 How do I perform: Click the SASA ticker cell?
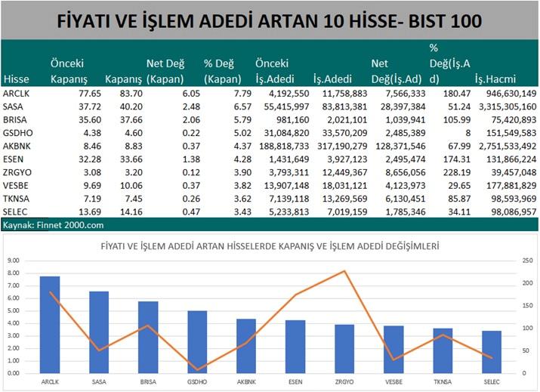pos(13,106)
